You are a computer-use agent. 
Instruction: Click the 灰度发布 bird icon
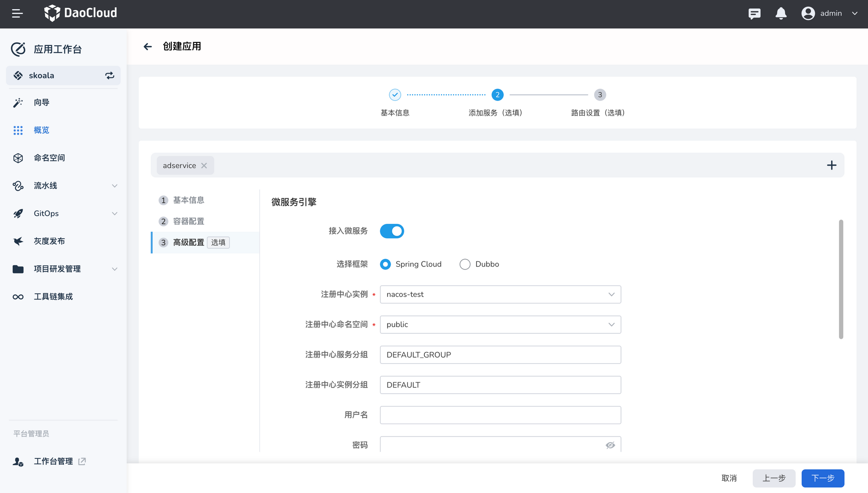click(x=18, y=241)
